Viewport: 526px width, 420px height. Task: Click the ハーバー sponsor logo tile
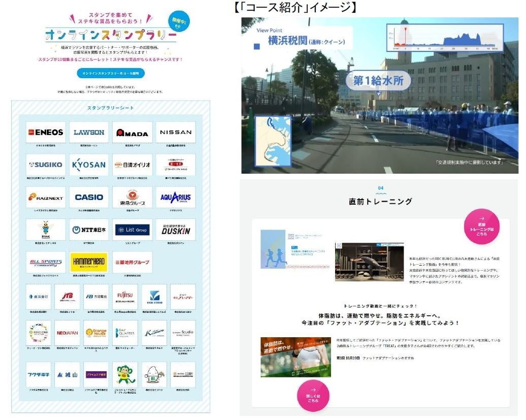[183, 297]
